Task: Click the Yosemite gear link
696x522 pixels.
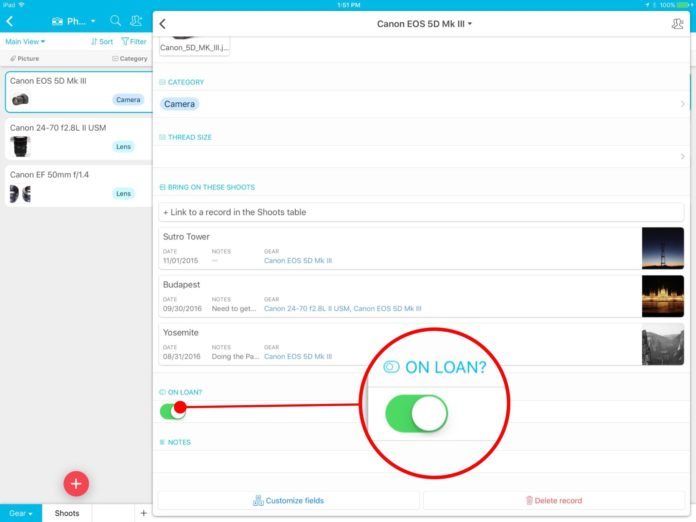Action: pos(298,356)
